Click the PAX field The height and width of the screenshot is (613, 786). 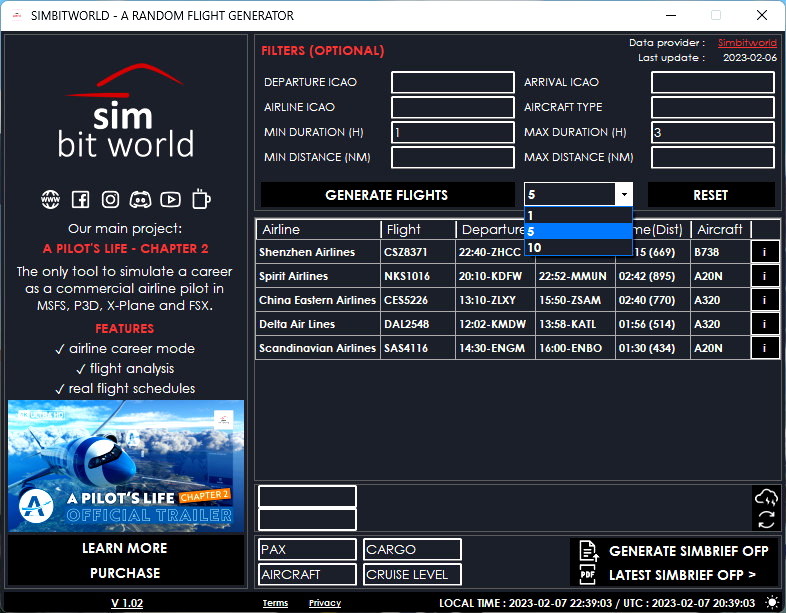[x=307, y=549]
